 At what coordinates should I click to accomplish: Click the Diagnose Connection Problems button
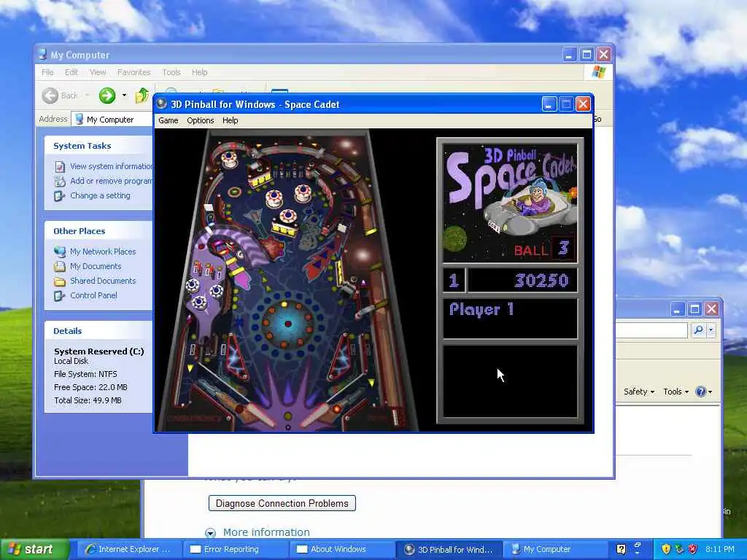click(282, 503)
